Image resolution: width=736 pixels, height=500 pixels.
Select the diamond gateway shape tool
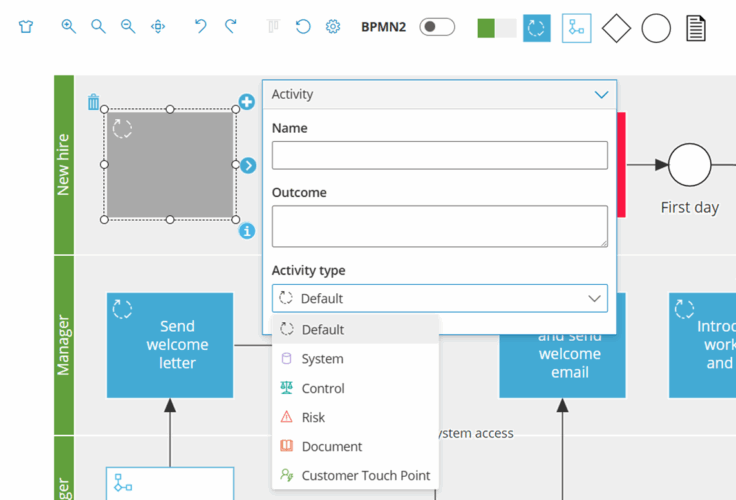pos(616,28)
